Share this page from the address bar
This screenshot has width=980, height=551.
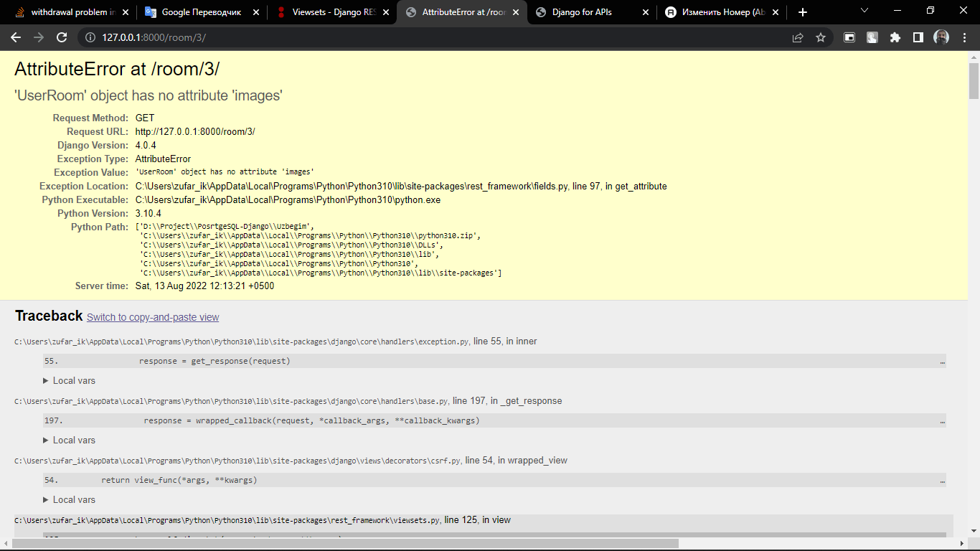pyautogui.click(x=798, y=37)
